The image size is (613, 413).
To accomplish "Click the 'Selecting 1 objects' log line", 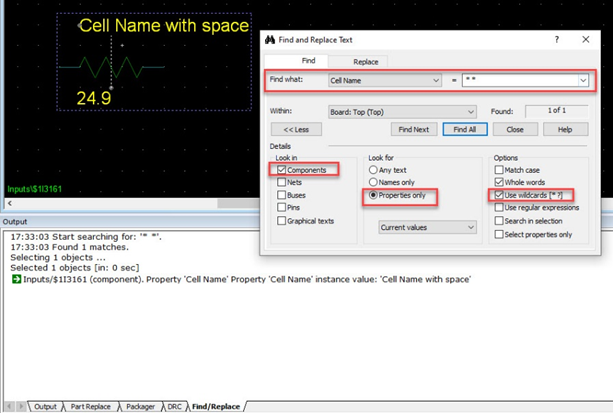I will (58, 257).
